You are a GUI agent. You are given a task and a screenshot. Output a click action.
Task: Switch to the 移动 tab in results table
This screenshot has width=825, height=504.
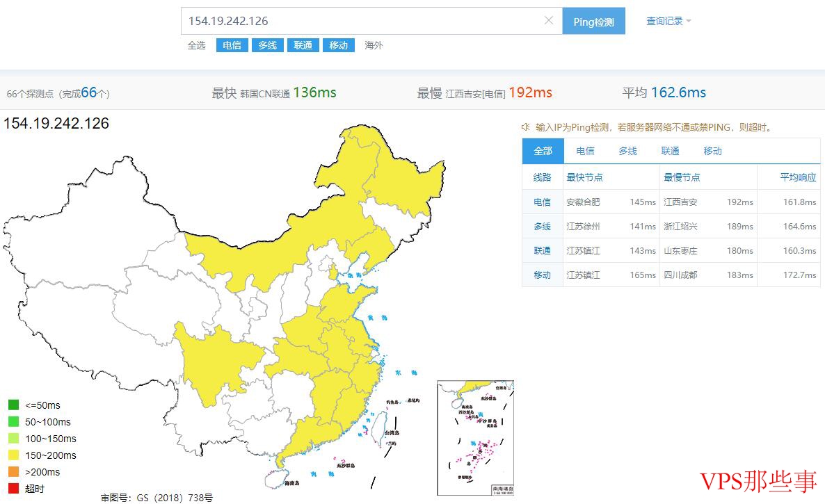point(713,151)
